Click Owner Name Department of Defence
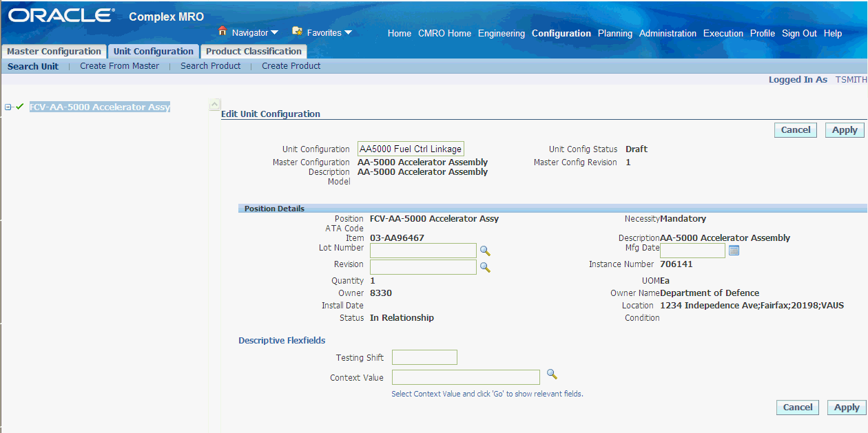The image size is (868, 433). click(x=710, y=293)
